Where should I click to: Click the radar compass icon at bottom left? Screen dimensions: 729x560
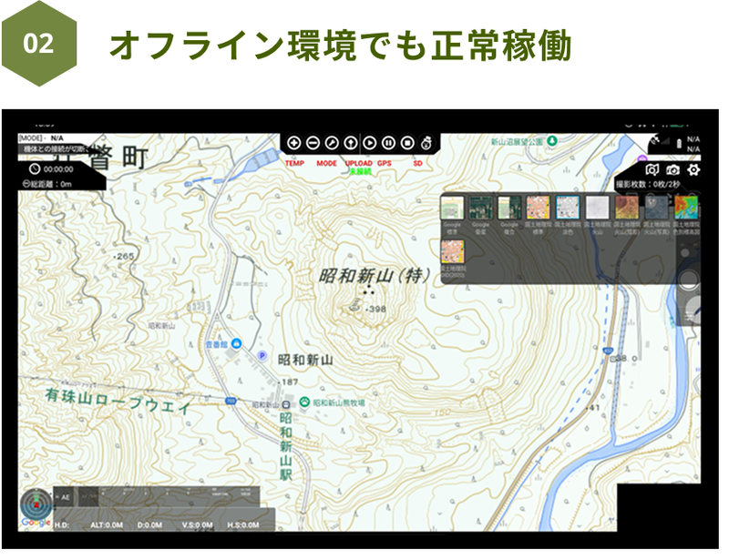36,505
